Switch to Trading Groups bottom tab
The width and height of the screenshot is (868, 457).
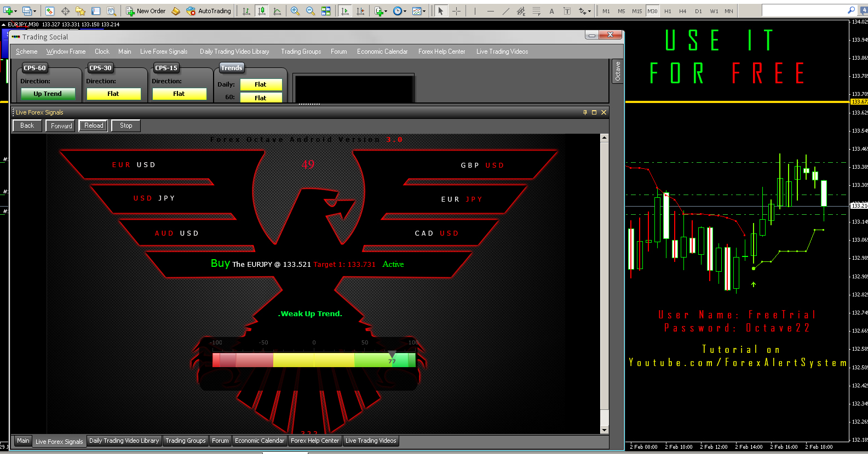(x=186, y=441)
